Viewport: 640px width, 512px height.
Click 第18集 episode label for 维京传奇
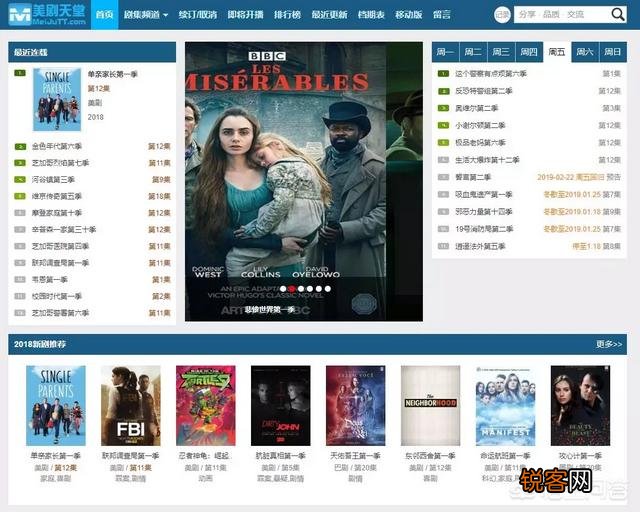160,196
